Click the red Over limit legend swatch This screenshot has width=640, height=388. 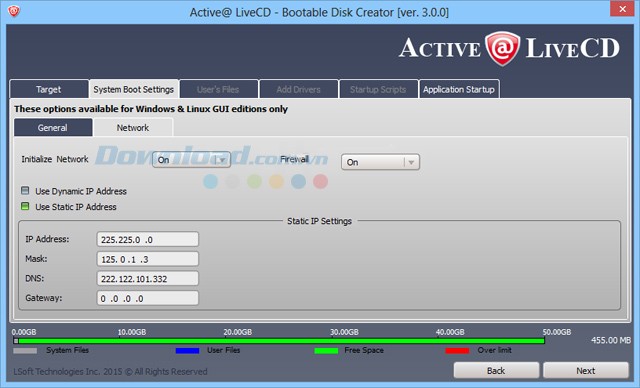coord(457,350)
